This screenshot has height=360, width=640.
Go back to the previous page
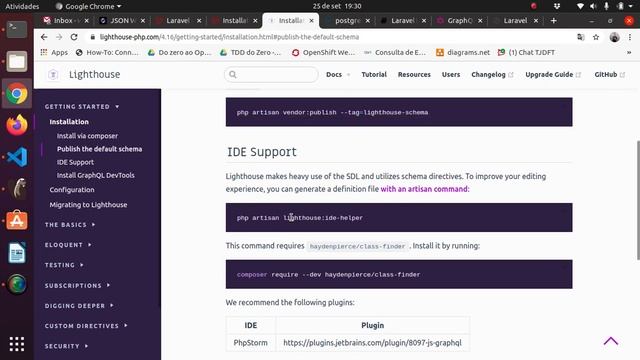tap(44, 37)
